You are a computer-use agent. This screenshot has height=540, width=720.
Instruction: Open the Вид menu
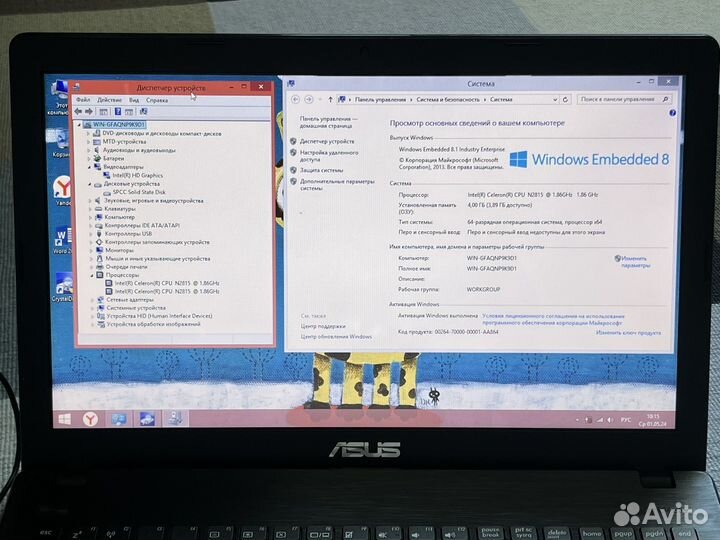tap(134, 100)
